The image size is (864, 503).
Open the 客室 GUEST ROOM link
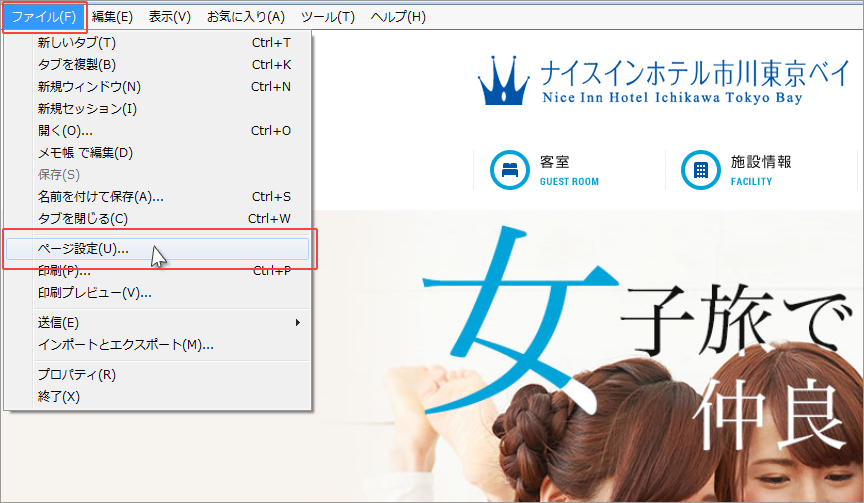pos(569,170)
